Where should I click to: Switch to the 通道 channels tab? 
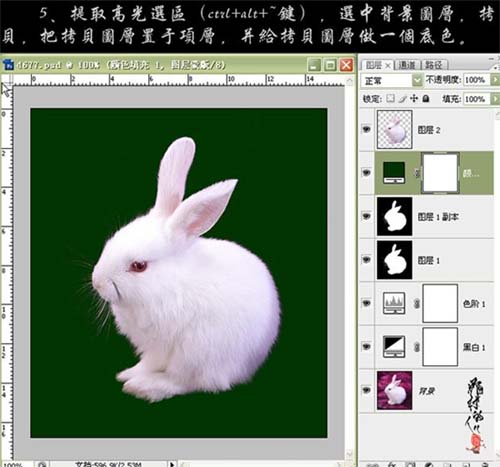(407, 65)
